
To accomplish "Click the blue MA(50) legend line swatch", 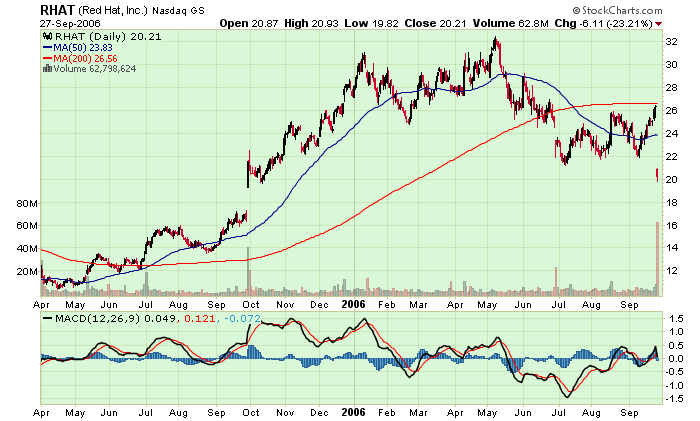I will 47,47.
